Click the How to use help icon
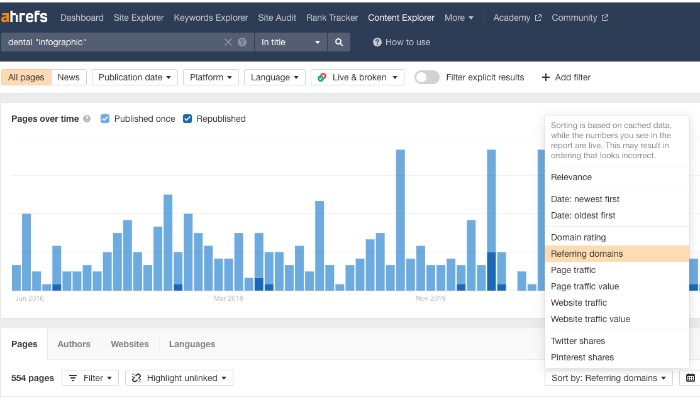Screen dimensions: 700x398 pos(377,42)
